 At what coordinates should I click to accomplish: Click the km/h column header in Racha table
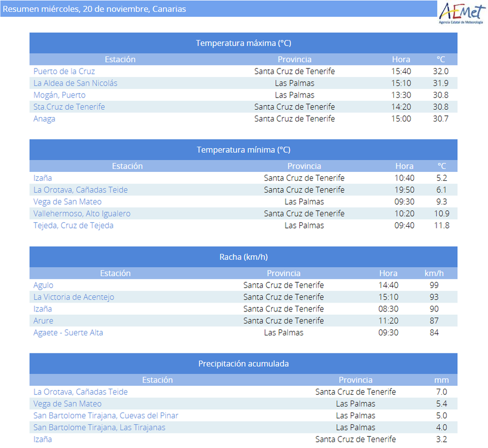click(x=434, y=273)
